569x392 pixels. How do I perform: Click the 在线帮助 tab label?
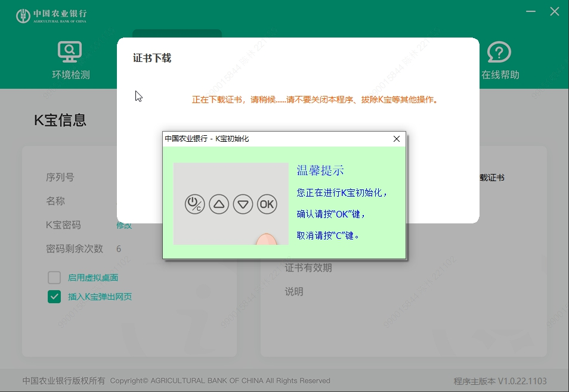pos(500,74)
